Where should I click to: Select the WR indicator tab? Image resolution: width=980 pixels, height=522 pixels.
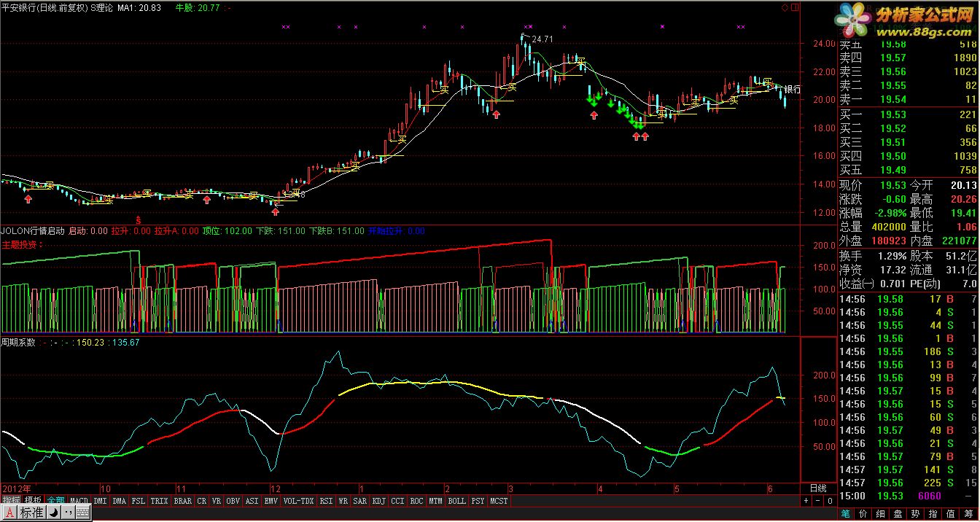click(343, 501)
